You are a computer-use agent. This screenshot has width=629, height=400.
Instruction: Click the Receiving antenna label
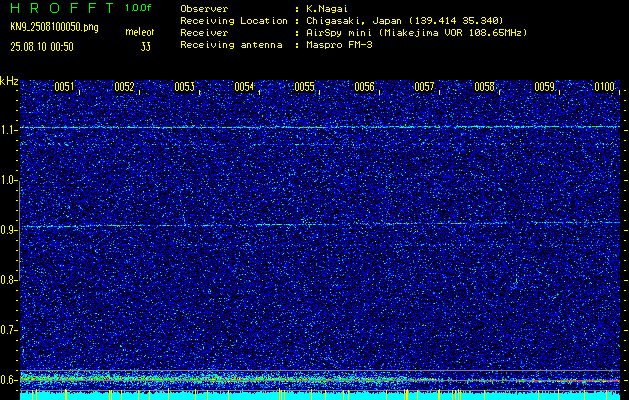231,45
